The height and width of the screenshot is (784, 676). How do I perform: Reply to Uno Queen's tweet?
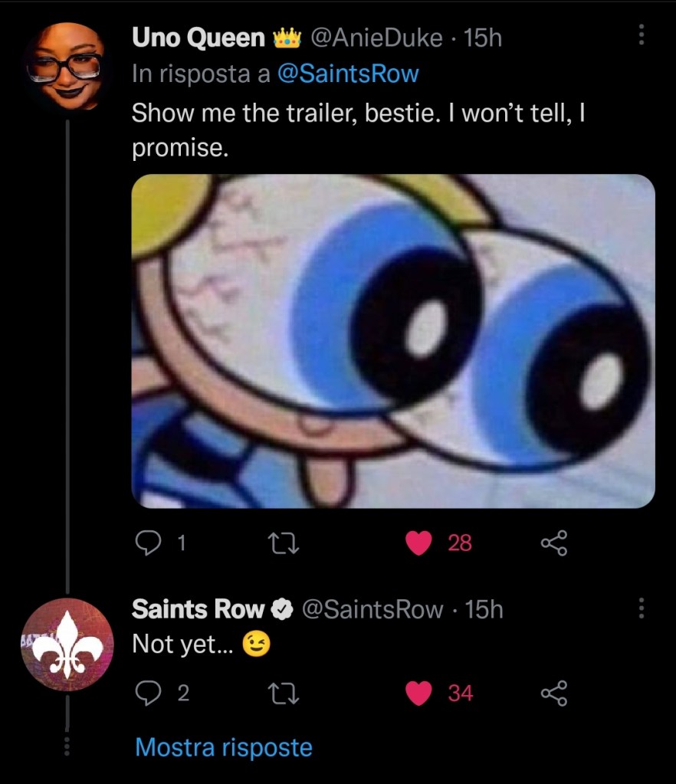tap(146, 543)
